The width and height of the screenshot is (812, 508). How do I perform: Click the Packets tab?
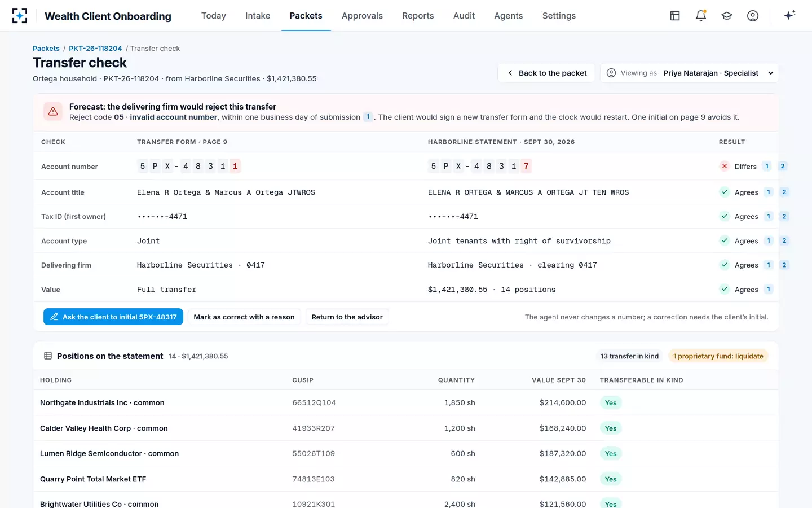click(x=306, y=16)
